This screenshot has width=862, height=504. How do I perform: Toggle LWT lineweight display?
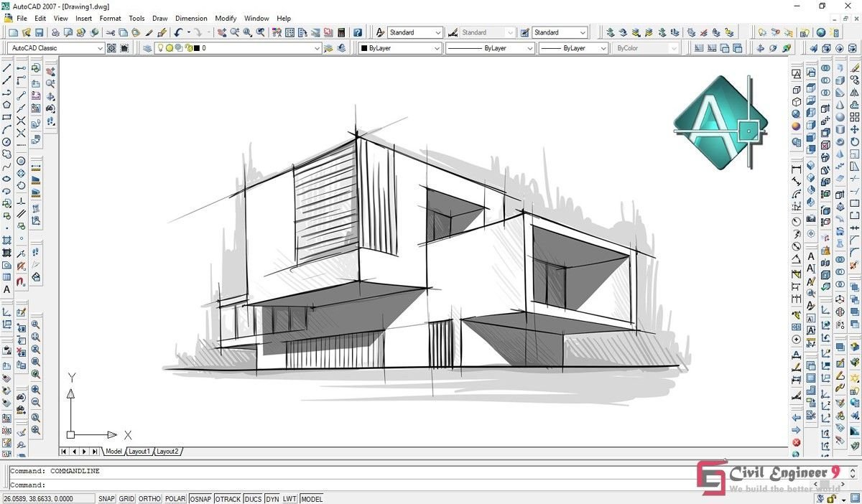pos(289,498)
